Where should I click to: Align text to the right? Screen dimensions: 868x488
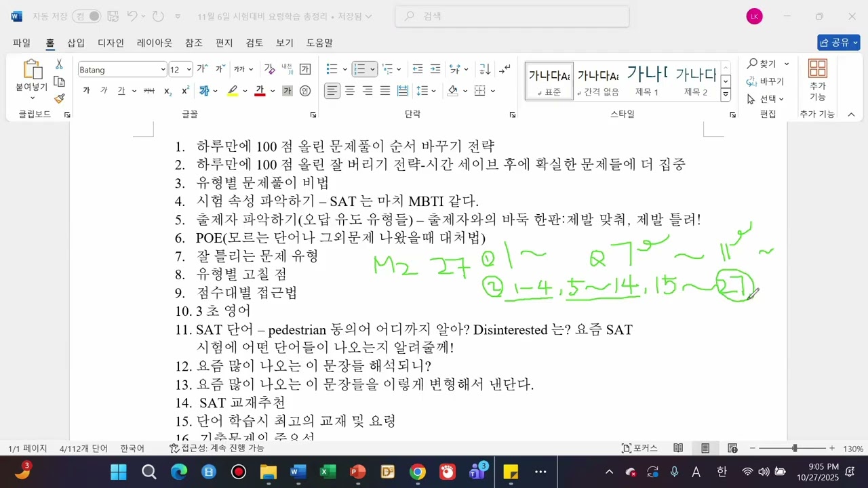pos(368,91)
